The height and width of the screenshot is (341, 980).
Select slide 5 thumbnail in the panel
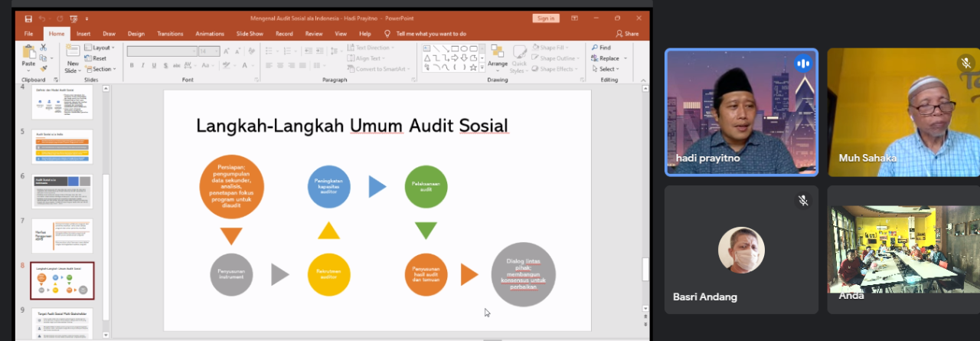click(x=62, y=146)
